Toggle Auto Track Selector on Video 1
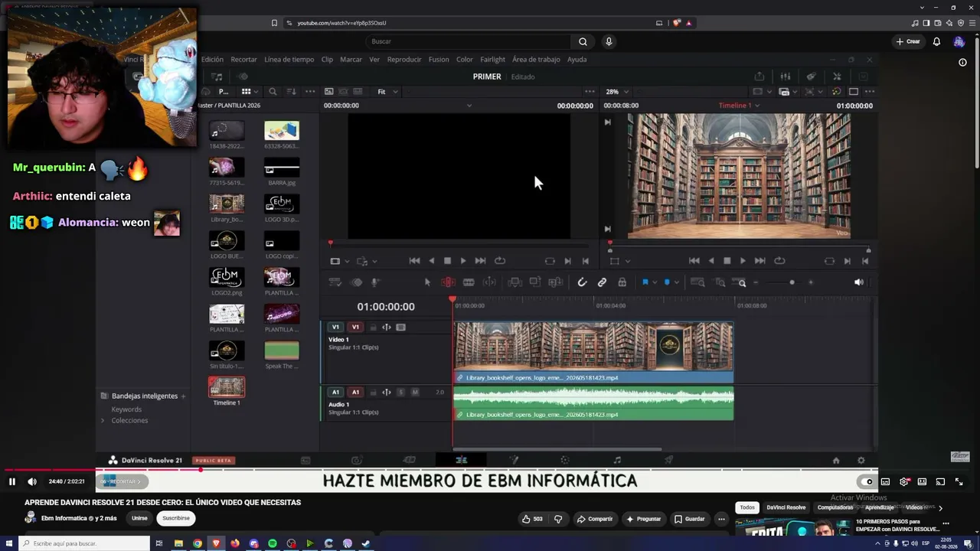Image resolution: width=980 pixels, height=551 pixels. click(387, 328)
